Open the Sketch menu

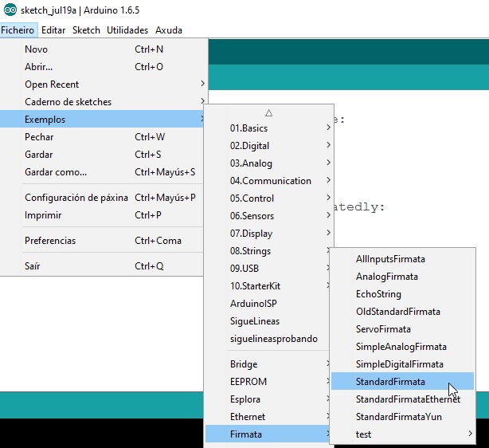point(86,30)
